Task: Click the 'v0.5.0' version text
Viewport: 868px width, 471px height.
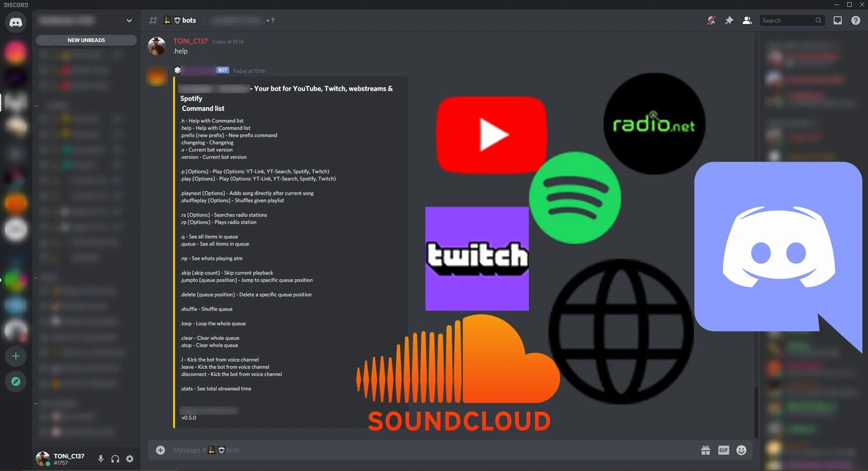Action: point(189,418)
